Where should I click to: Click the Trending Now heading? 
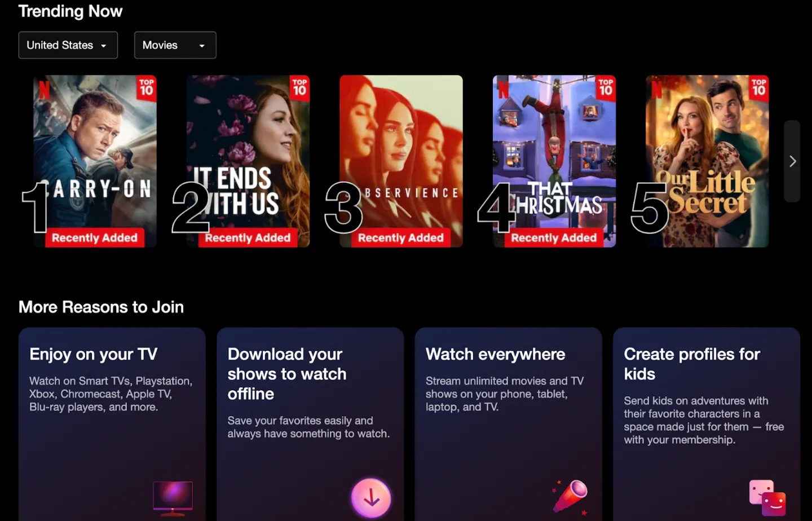[x=70, y=11]
